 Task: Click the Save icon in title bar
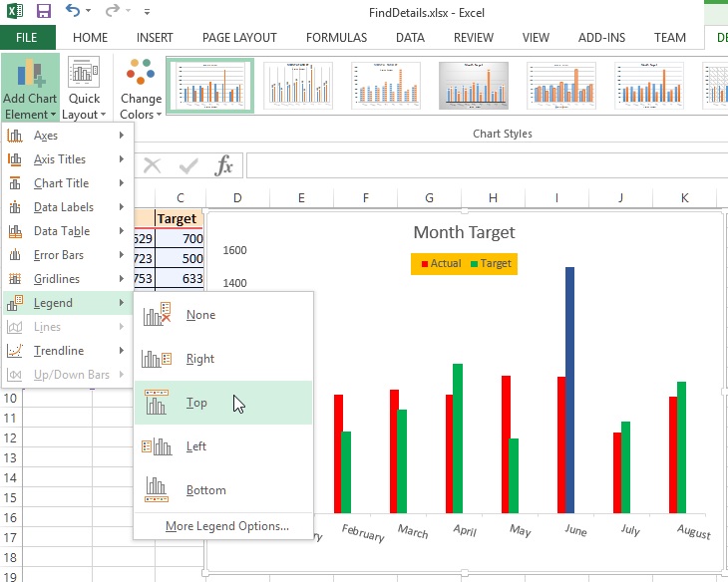coord(44,12)
